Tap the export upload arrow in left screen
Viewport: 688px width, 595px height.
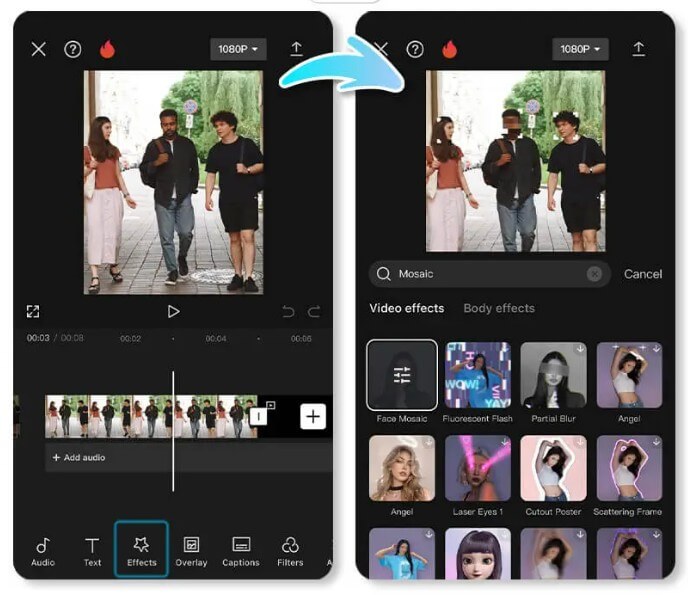point(296,49)
